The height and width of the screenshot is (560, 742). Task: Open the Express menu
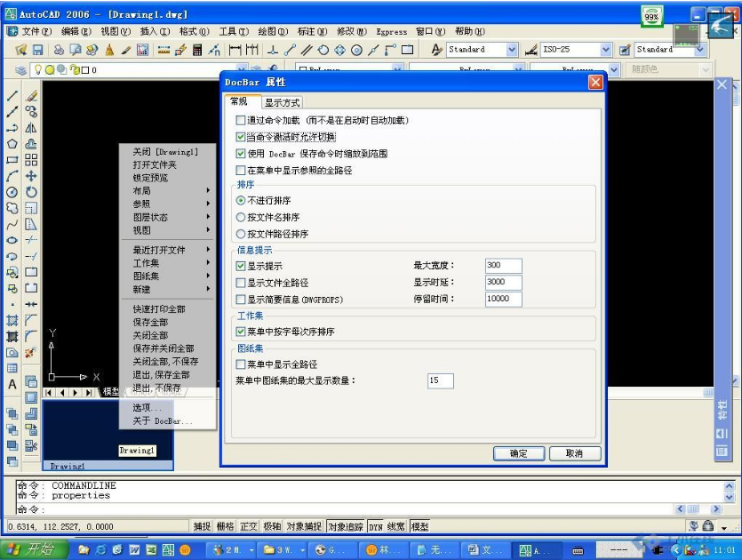point(391,32)
